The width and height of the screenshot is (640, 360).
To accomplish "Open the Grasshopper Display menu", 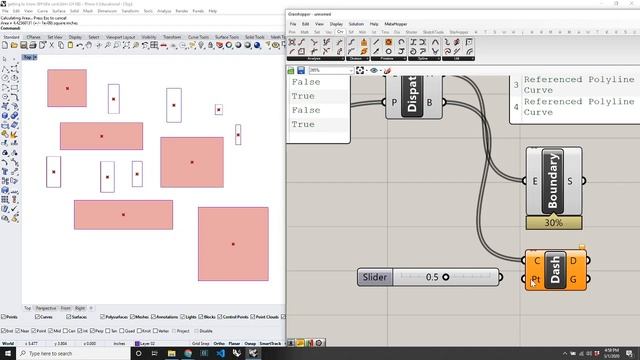I will click(336, 24).
